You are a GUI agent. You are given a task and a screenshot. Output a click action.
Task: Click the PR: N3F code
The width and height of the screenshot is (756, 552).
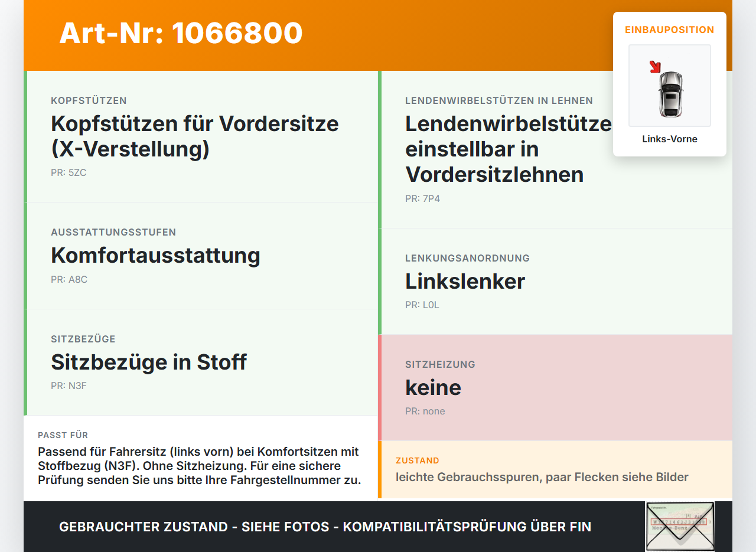69,386
